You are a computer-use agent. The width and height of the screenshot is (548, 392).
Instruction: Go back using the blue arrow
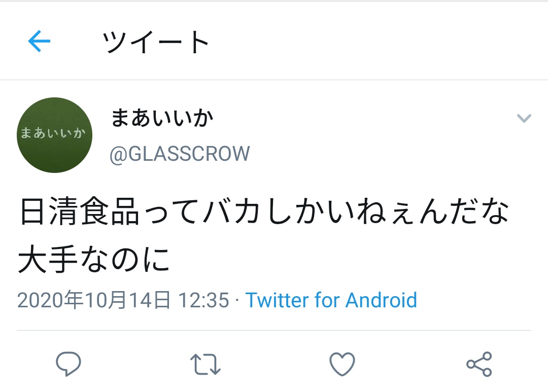(x=39, y=41)
